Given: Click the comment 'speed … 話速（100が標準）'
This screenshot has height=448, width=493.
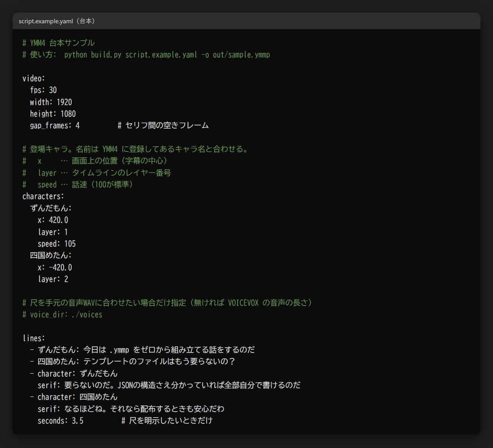Looking at the screenshot, I should coord(86,185).
